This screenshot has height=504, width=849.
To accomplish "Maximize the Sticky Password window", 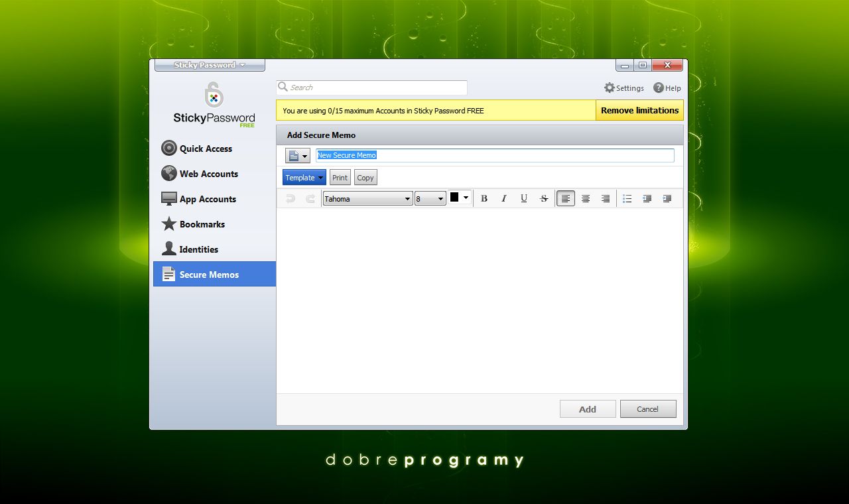I will [643, 65].
